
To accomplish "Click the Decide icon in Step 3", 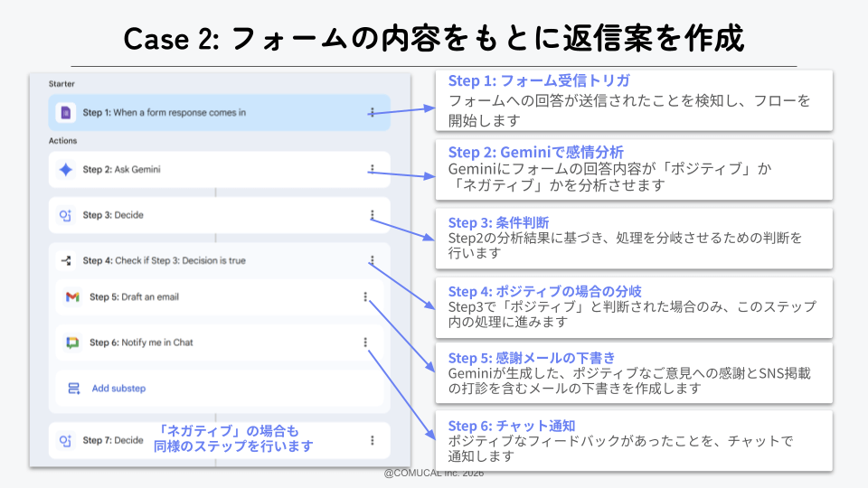I will click(65, 215).
